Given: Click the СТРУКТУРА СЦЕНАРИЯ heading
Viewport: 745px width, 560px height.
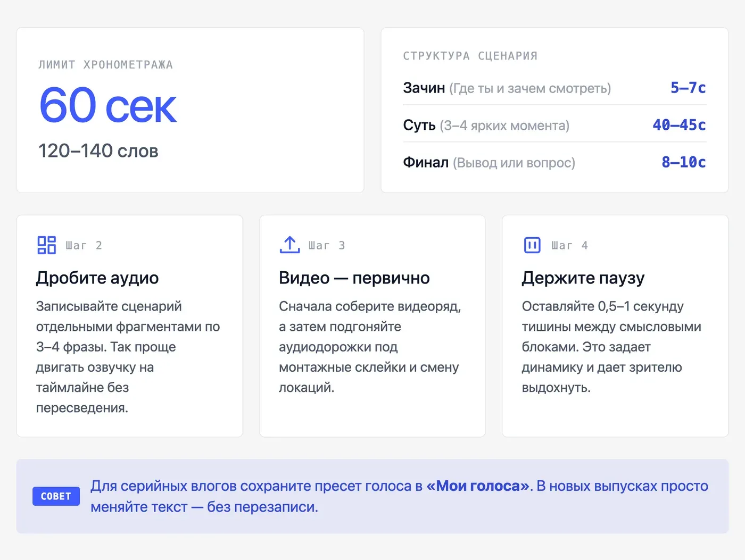Looking at the screenshot, I should tap(470, 56).
